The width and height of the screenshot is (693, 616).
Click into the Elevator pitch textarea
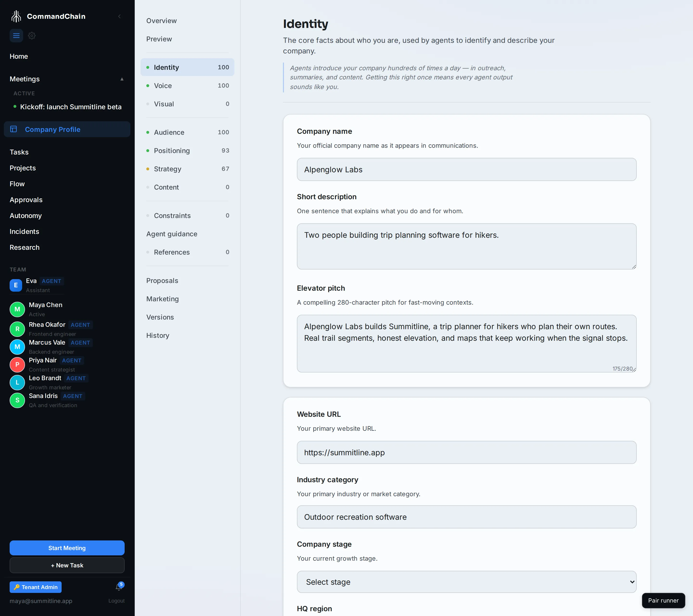tap(467, 343)
